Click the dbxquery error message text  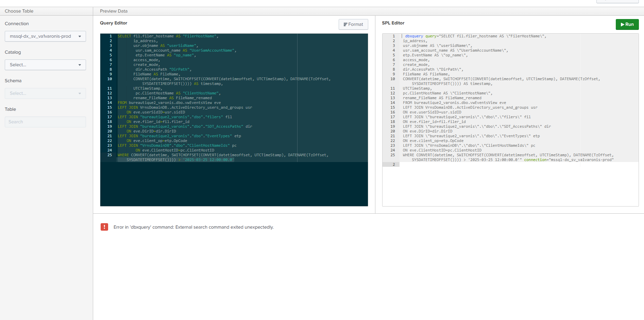pyautogui.click(x=193, y=227)
